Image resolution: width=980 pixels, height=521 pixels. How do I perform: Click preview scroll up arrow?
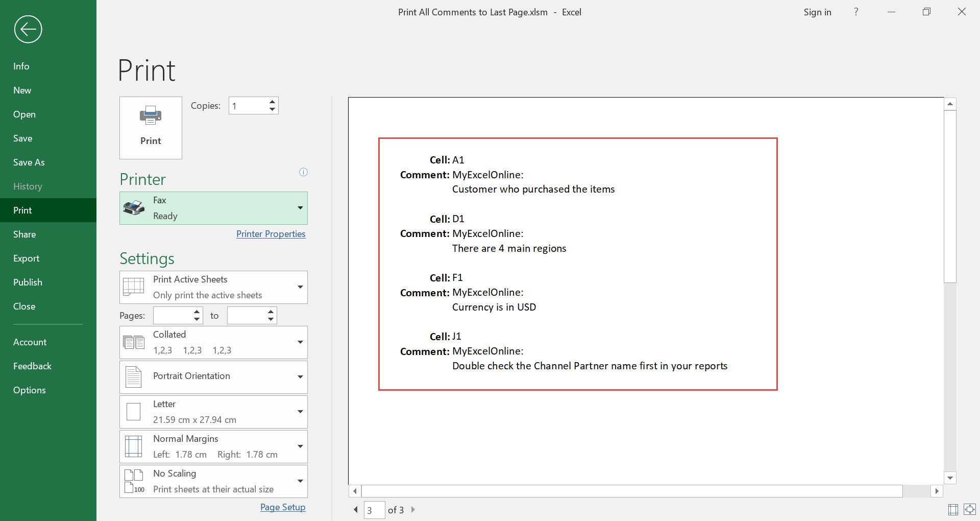click(x=950, y=104)
